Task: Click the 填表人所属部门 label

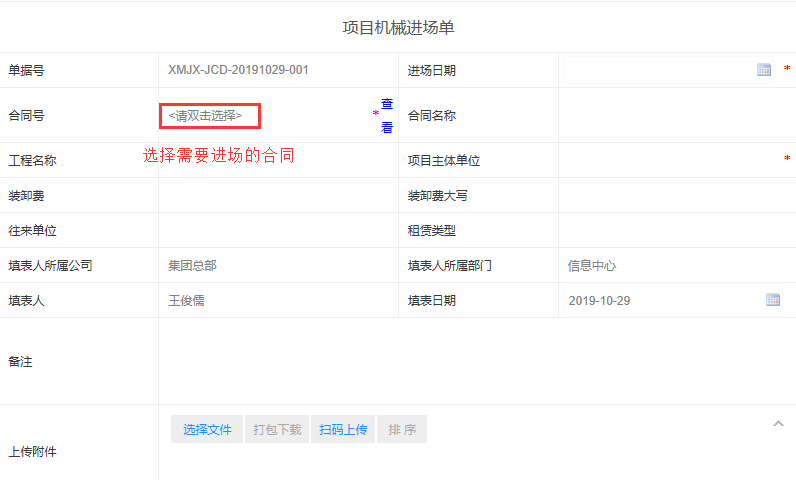Action: coord(450,266)
